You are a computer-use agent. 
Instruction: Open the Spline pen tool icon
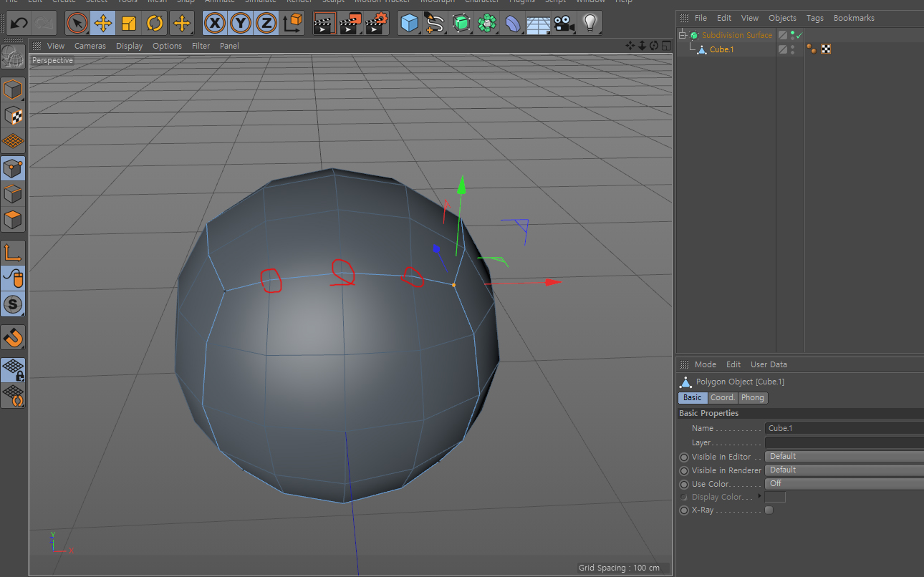[x=435, y=23]
